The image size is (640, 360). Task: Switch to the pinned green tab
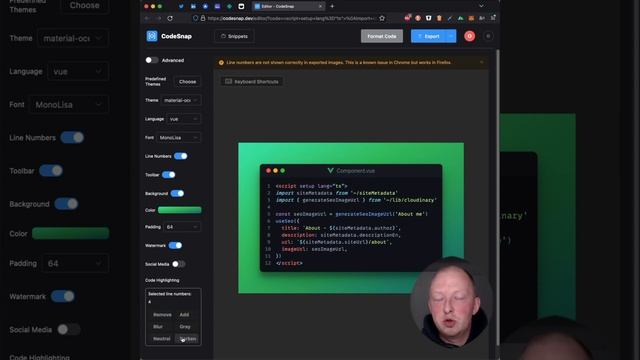[x=229, y=6]
